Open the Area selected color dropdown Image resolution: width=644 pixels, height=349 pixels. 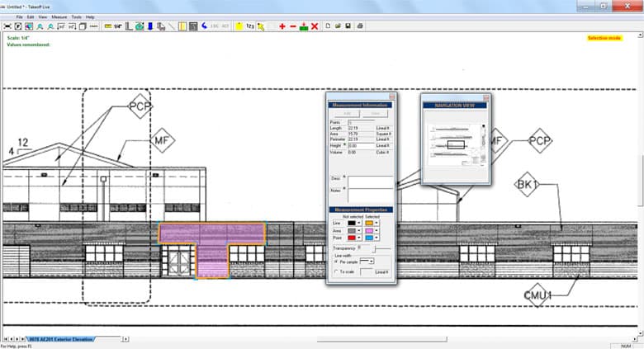tap(377, 230)
